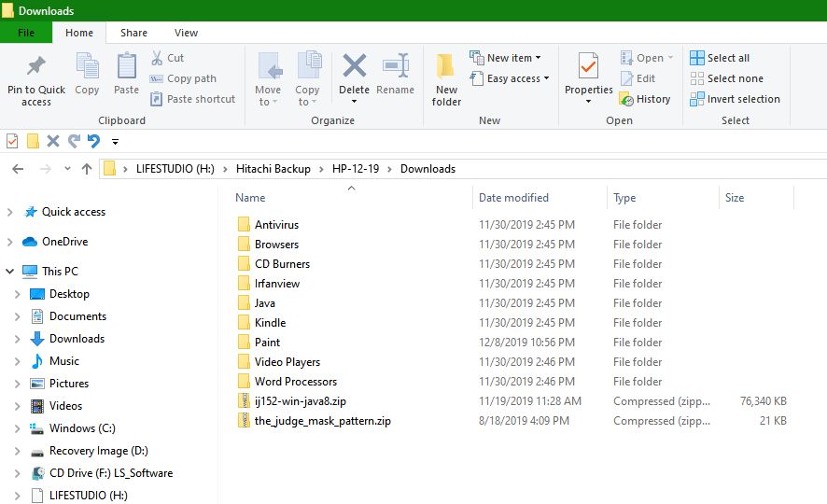This screenshot has height=504, width=827.
Task: Select Videos in navigation pane
Action: click(x=65, y=406)
